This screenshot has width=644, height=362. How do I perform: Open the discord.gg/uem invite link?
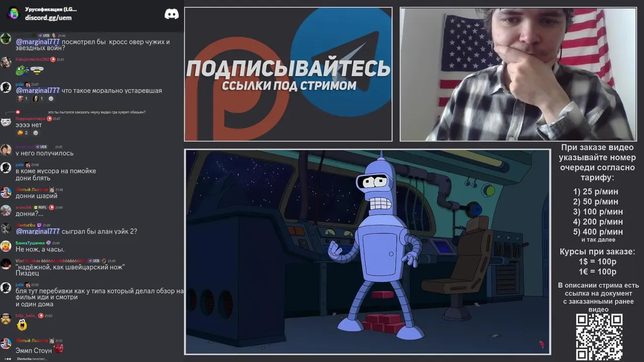click(x=48, y=18)
